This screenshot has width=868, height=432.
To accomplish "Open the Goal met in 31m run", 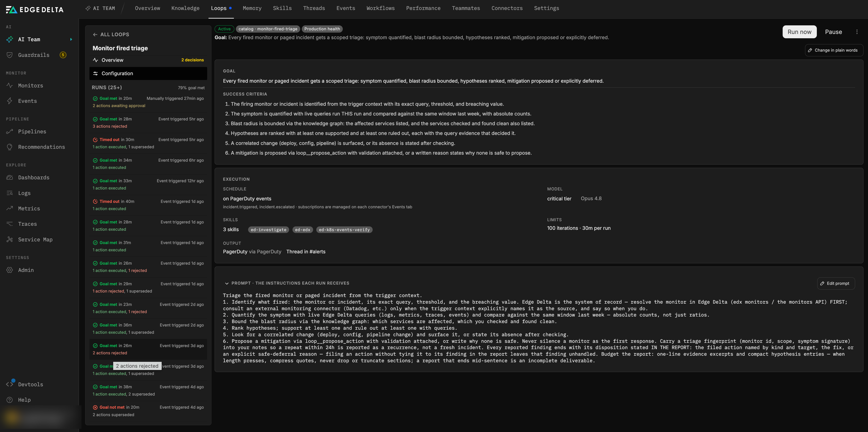I will click(x=148, y=246).
